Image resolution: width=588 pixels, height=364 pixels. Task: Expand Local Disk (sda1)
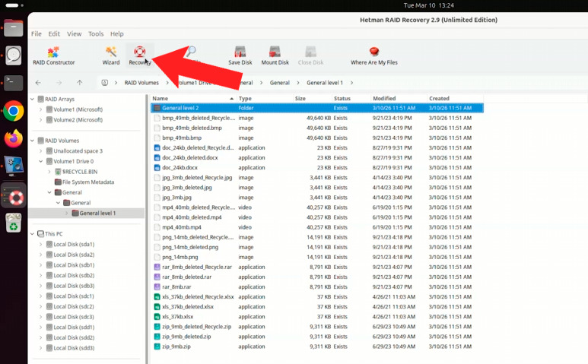[x=40, y=244]
